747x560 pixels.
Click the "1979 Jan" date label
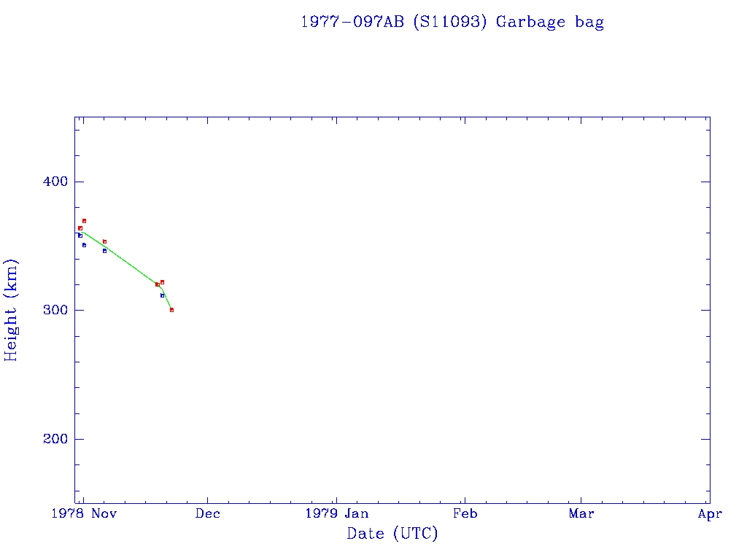coord(336,514)
